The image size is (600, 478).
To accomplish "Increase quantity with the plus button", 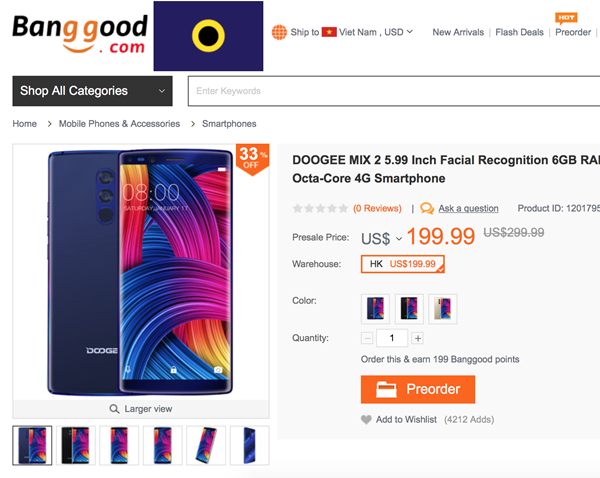I will pyautogui.click(x=418, y=338).
